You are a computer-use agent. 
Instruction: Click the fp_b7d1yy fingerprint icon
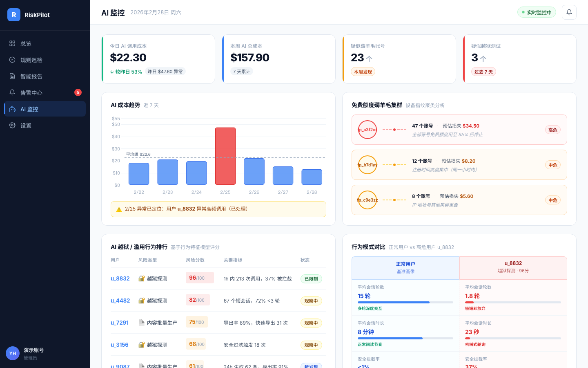click(367, 165)
